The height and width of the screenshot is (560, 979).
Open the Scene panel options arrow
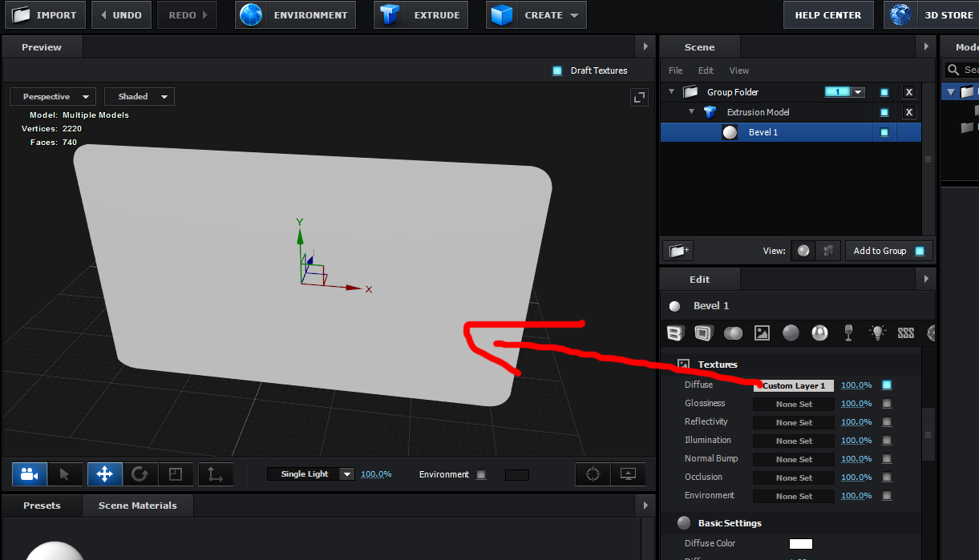tap(925, 47)
